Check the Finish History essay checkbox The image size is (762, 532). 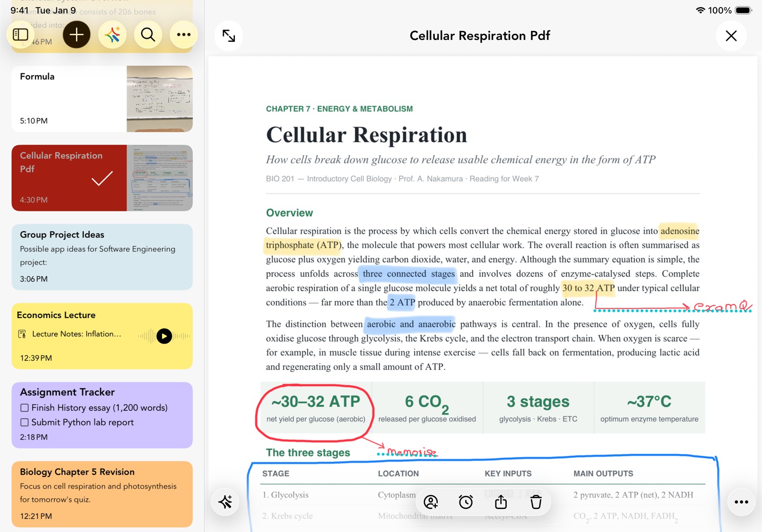24,408
